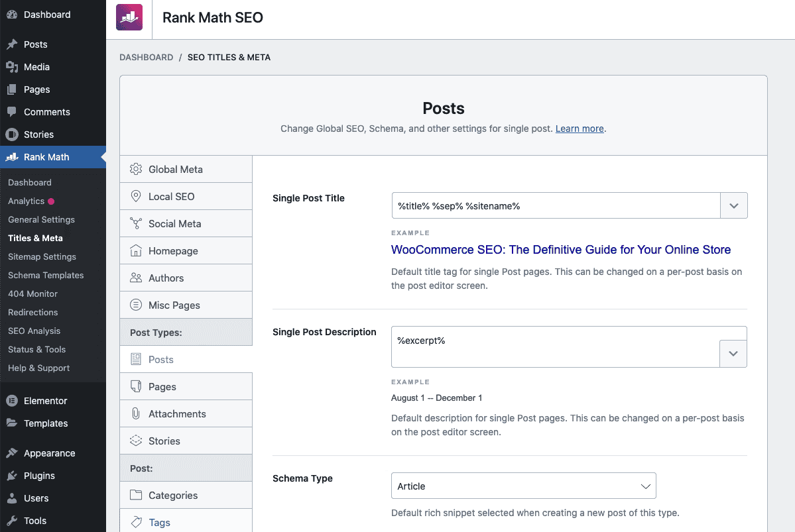Click the Tags label icon
This screenshot has height=532, width=795.
[136, 522]
